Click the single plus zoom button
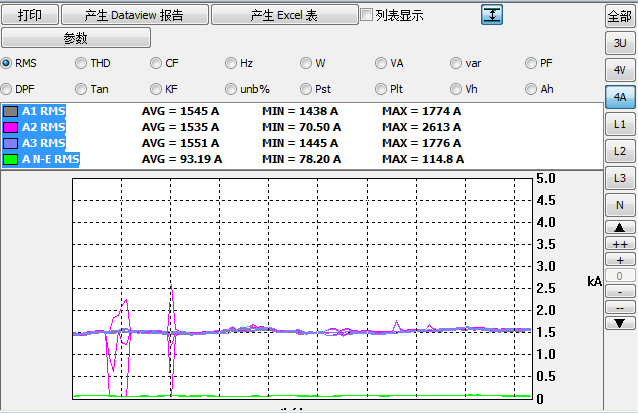Screen dimensions: 638x413 (x=620, y=259)
